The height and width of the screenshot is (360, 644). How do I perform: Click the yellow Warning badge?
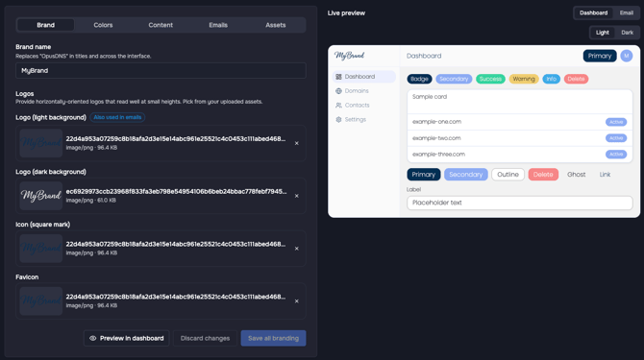coord(524,79)
